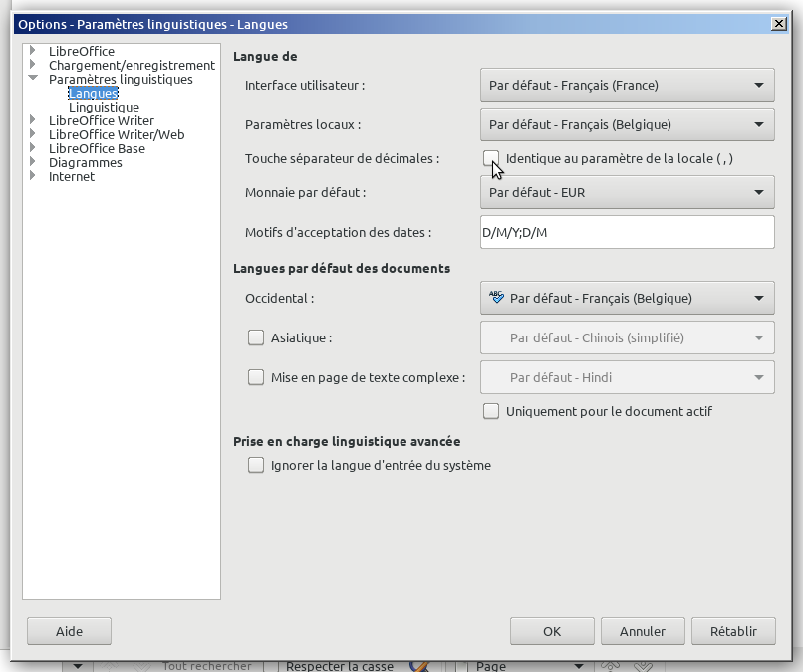The width and height of the screenshot is (803, 672).
Task: Check Uniquement pour le document actif
Action: pos(490,411)
